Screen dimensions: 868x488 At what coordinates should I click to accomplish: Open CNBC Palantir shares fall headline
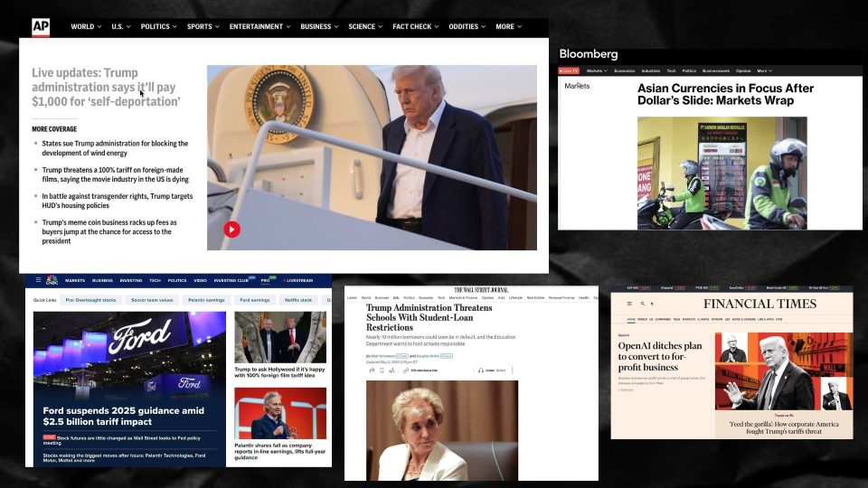click(x=280, y=452)
